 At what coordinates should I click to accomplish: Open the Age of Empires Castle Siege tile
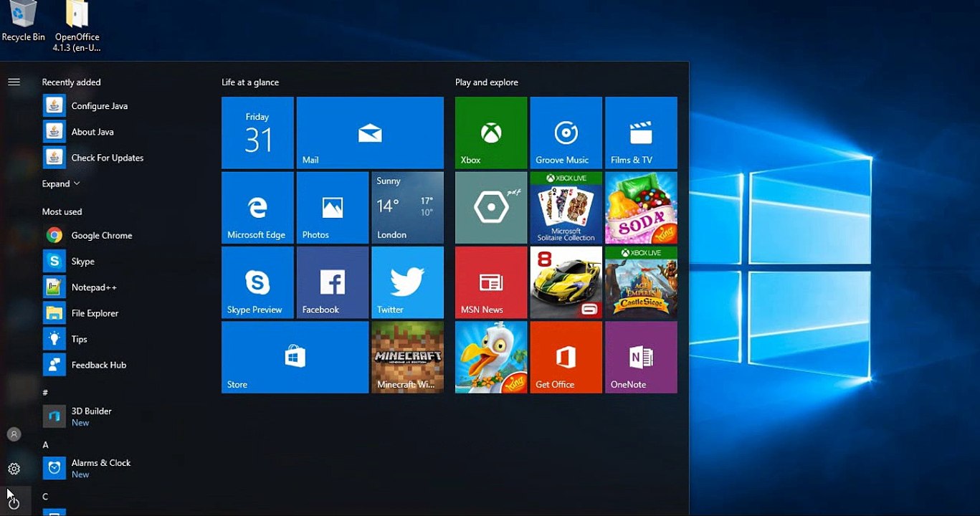click(x=641, y=282)
